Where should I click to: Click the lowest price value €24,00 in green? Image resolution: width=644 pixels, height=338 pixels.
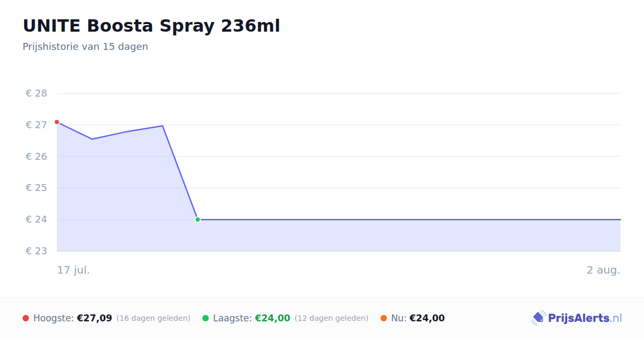point(273,318)
